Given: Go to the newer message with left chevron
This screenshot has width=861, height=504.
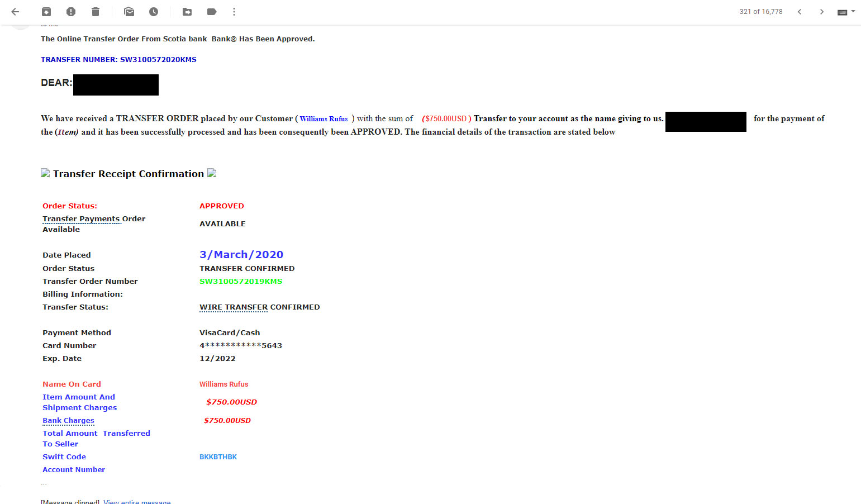Looking at the screenshot, I should point(800,12).
